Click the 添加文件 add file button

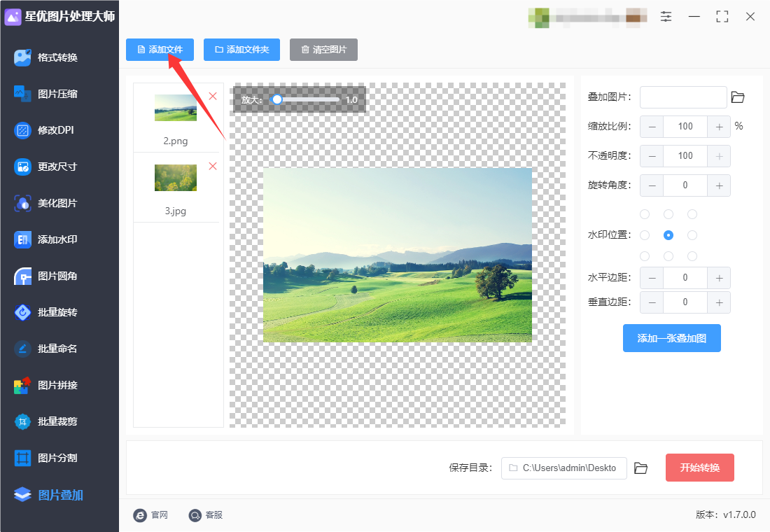[x=160, y=50]
